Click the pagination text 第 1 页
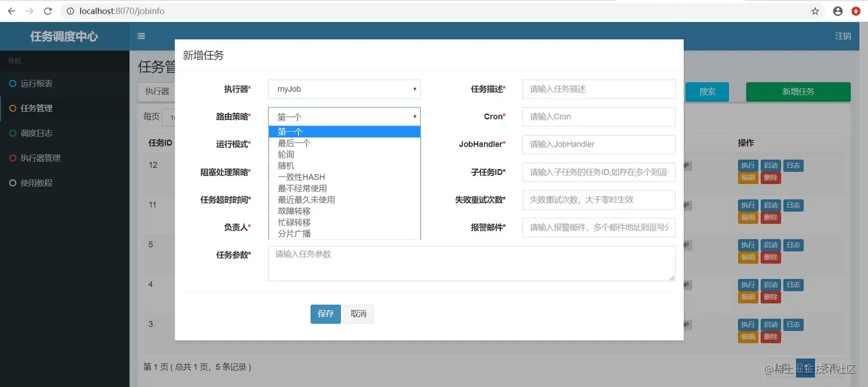The width and height of the screenshot is (868, 387). point(155,367)
